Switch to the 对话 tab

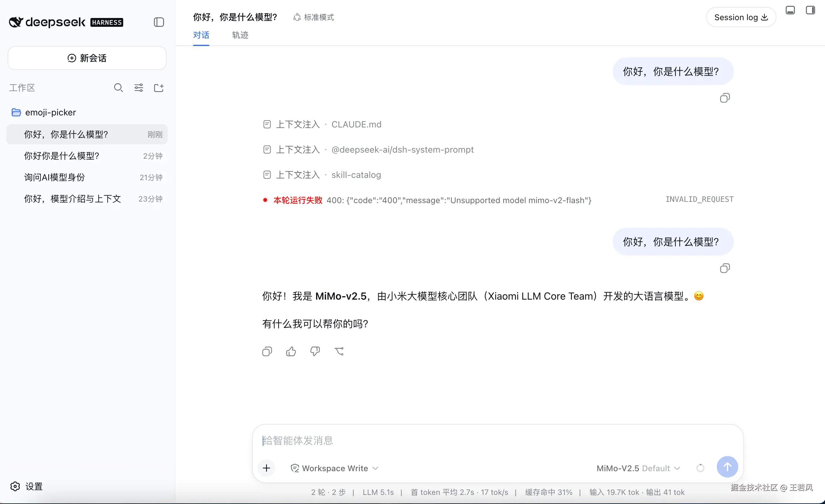pos(201,35)
